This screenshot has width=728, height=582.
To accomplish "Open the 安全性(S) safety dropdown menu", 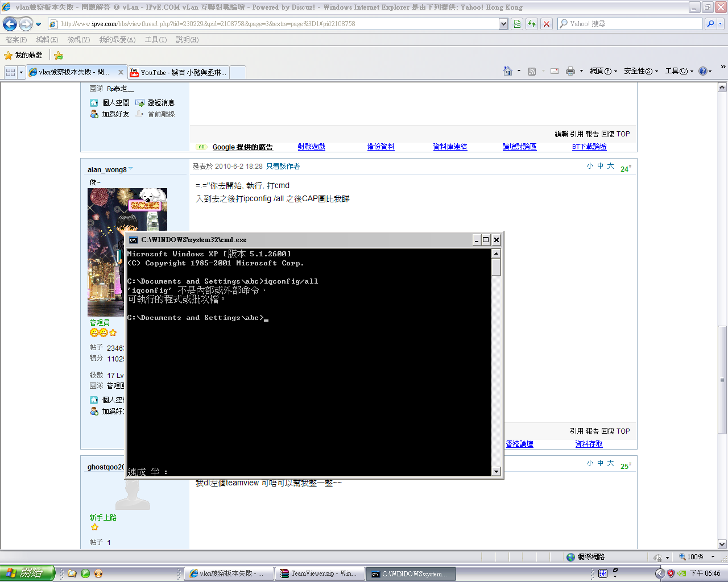I will [x=640, y=71].
